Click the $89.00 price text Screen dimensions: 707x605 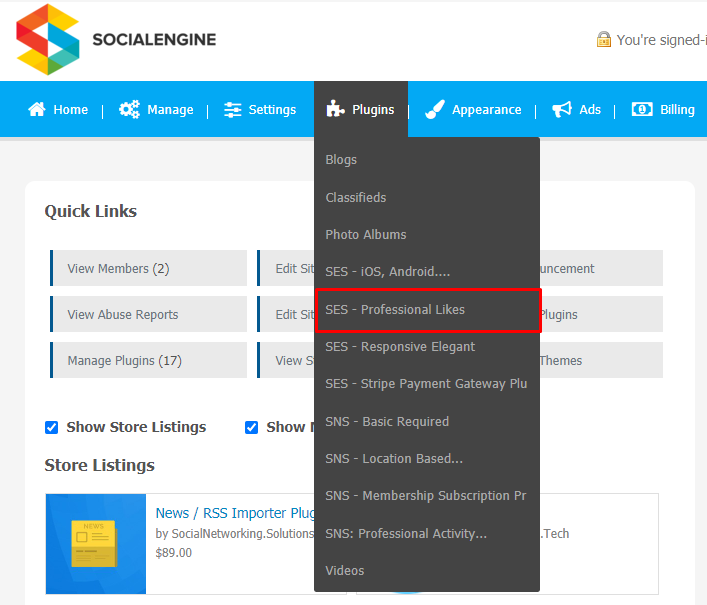[174, 553]
